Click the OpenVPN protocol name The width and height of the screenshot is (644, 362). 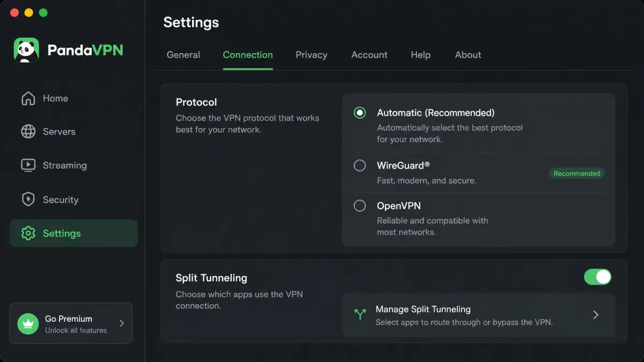[399, 206]
